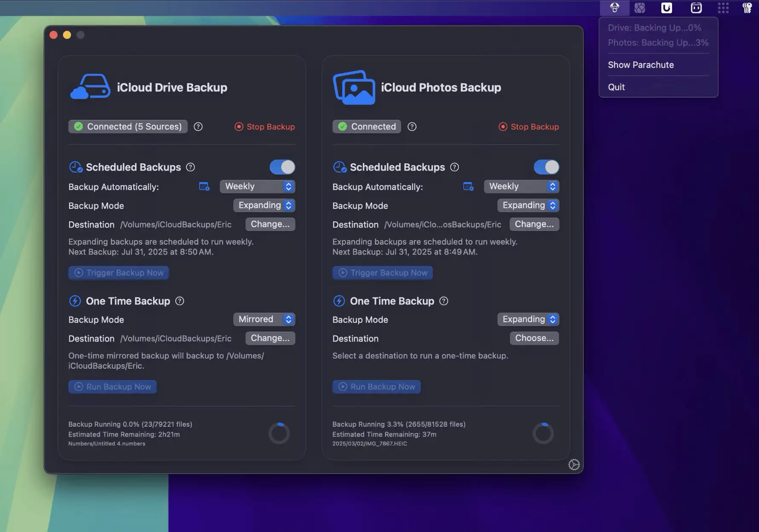Open Photos Scheduled Backups help question mark
759x532 pixels.
[x=455, y=167]
